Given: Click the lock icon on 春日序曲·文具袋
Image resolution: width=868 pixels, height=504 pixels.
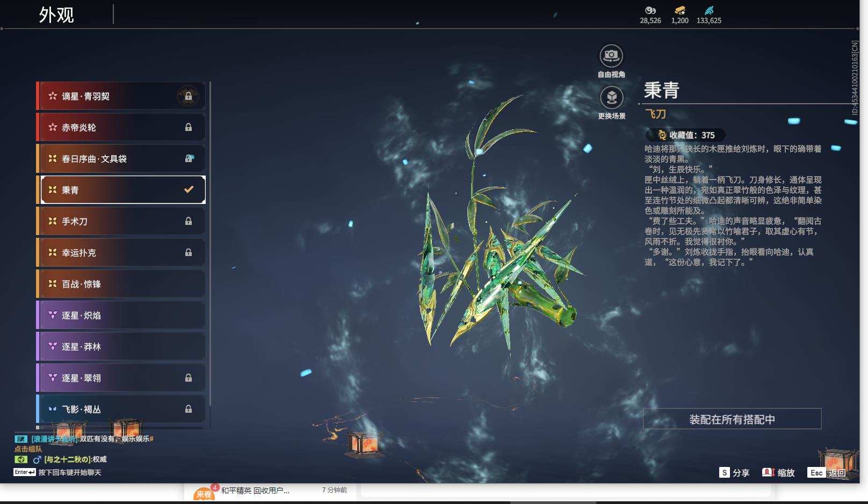Looking at the screenshot, I should click(x=189, y=158).
